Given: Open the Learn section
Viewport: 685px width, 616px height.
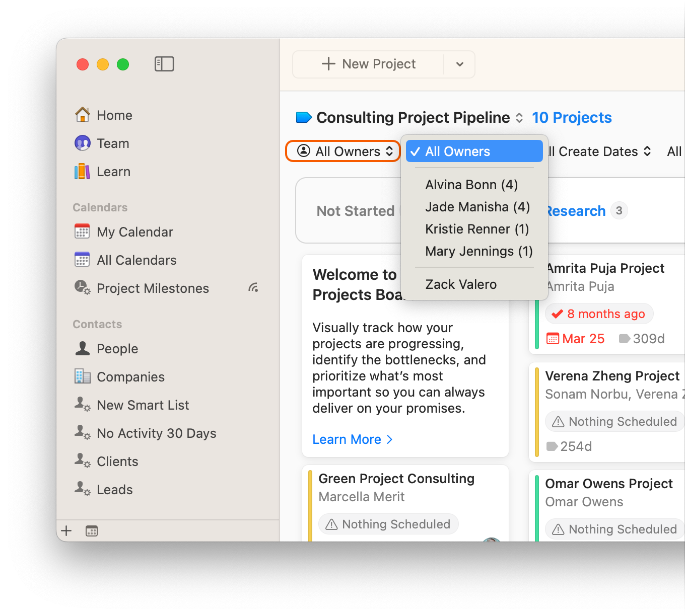Looking at the screenshot, I should tap(113, 171).
